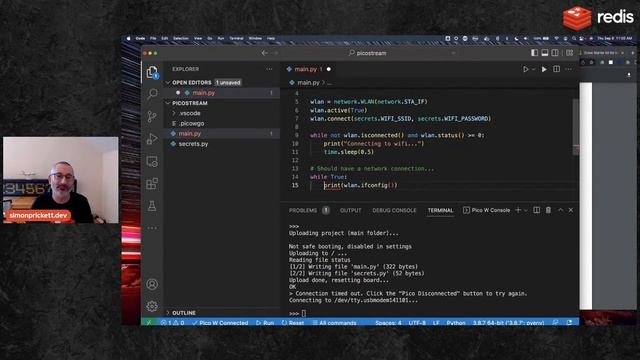Click the main.py breadcrumb
Screen dimensions: 640x360
(x=308, y=82)
